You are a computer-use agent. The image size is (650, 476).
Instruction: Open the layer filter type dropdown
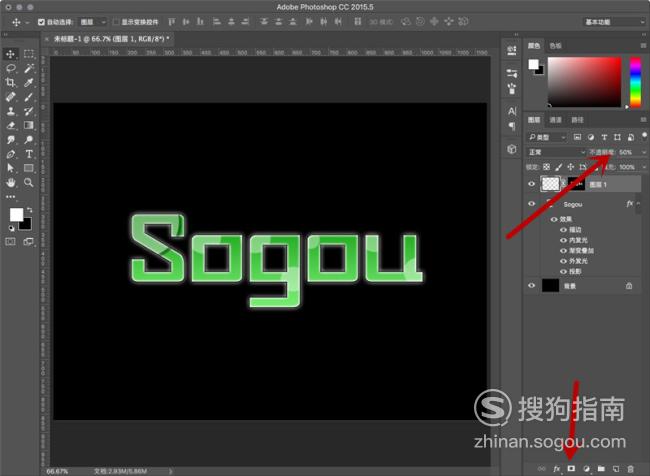[x=547, y=137]
